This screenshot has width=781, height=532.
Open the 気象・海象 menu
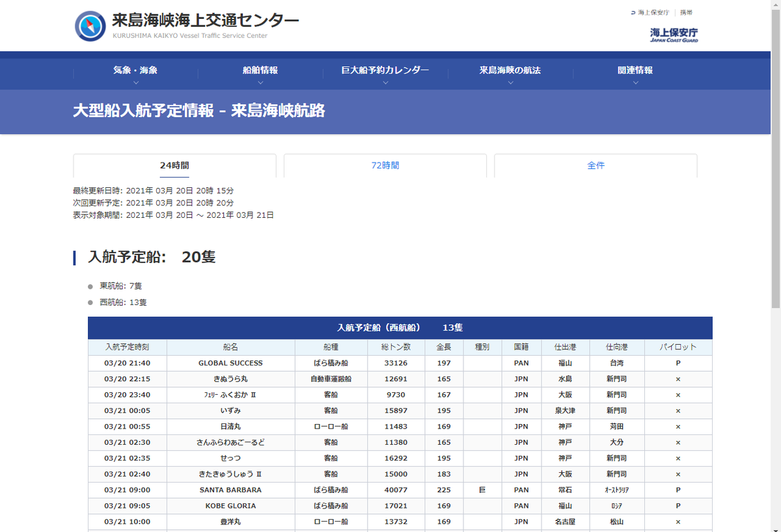pos(135,70)
